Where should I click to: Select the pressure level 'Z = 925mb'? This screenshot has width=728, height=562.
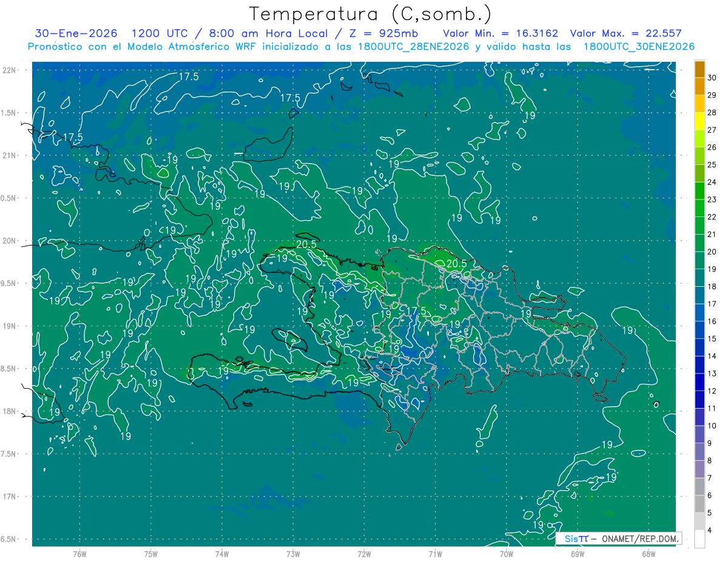[383, 33]
